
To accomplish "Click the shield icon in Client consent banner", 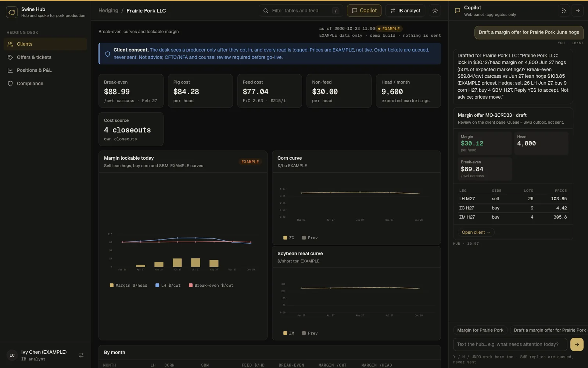I will (108, 54).
